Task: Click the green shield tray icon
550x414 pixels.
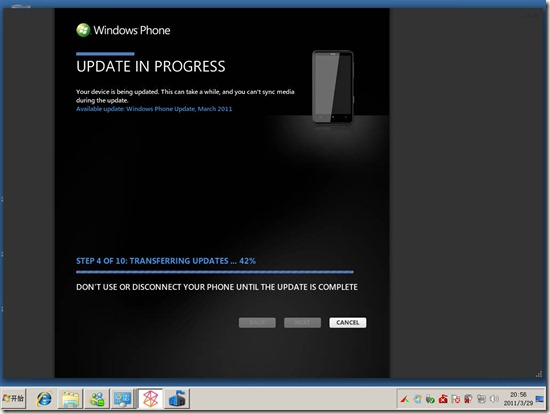Action: click(430, 399)
